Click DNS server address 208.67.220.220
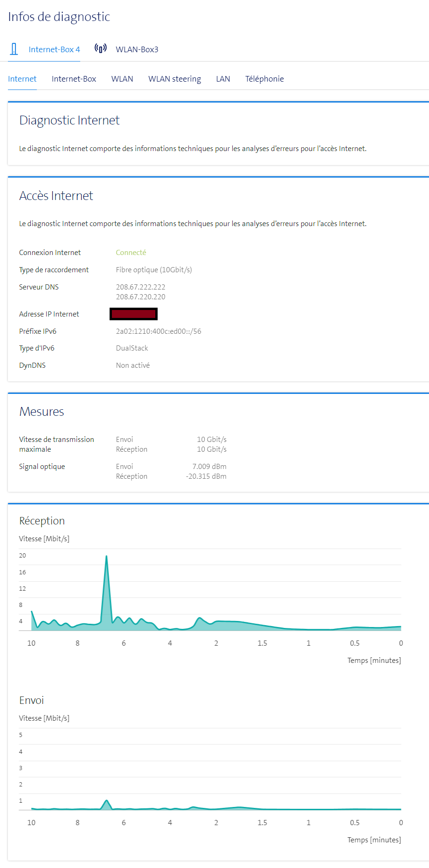429x868 pixels. 140,297
